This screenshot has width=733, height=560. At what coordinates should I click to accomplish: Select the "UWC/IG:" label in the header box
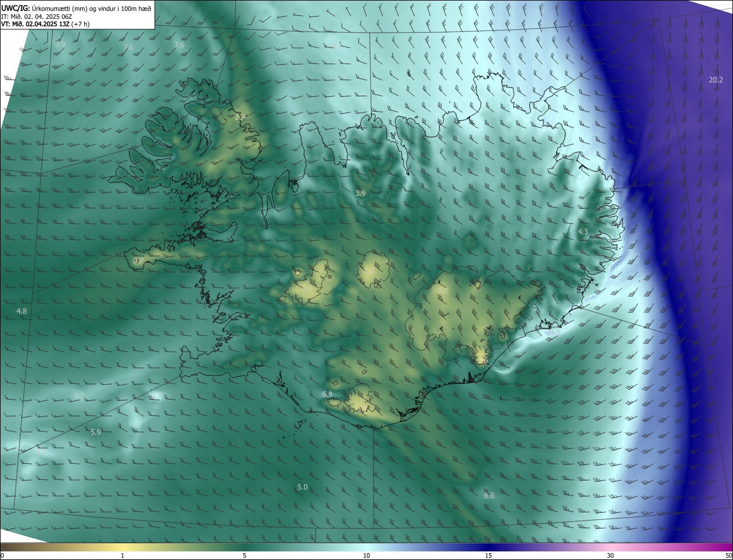click(15, 8)
